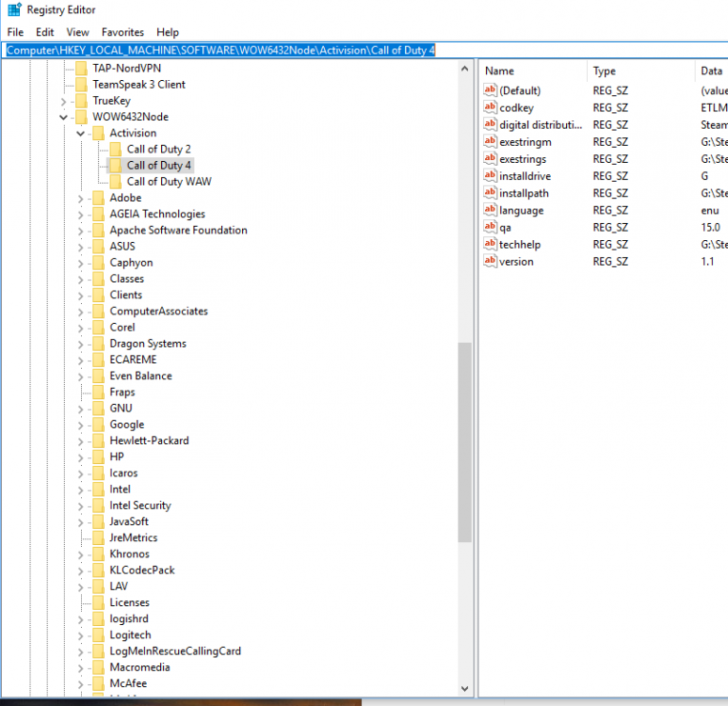Click the tree pane scroll-down arrow

[x=464, y=689]
